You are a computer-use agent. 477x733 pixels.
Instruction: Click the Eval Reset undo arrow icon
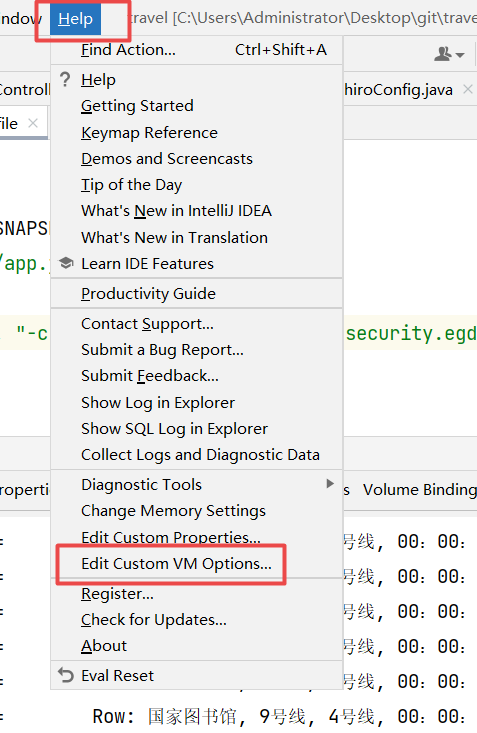point(66,676)
